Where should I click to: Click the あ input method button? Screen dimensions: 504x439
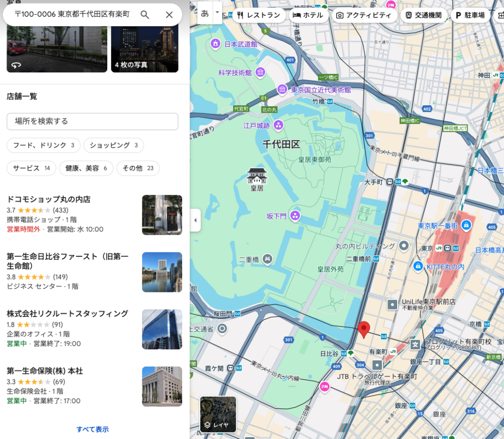coord(205,14)
